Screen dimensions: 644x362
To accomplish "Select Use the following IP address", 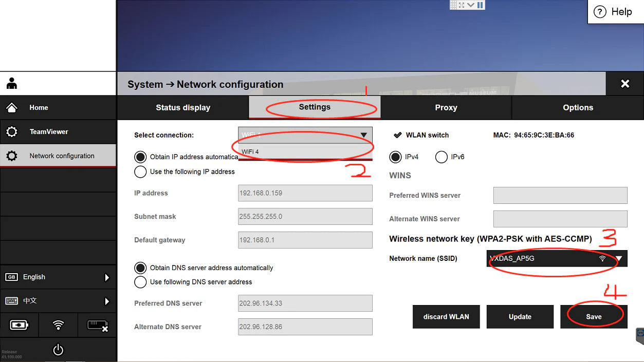I will [140, 172].
